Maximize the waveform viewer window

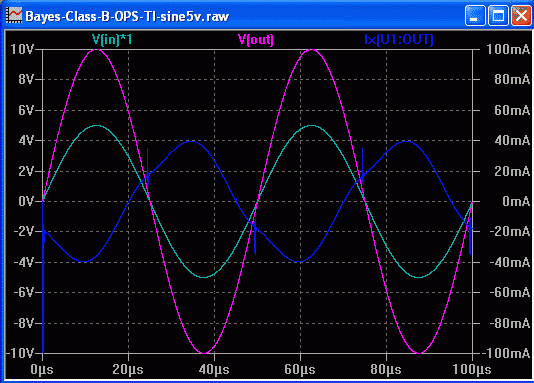499,16
